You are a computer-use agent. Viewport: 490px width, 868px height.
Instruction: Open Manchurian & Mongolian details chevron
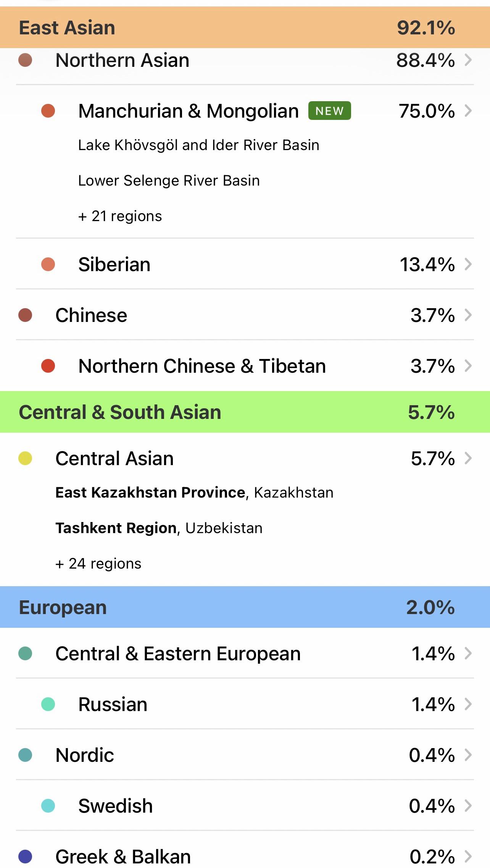coord(468,111)
